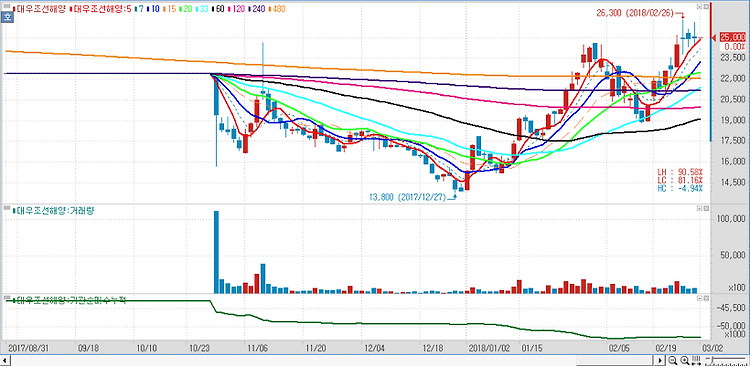Viewport: 750px width, 366px height.
Task: Click the 0.00% change value
Action: coord(734,46)
